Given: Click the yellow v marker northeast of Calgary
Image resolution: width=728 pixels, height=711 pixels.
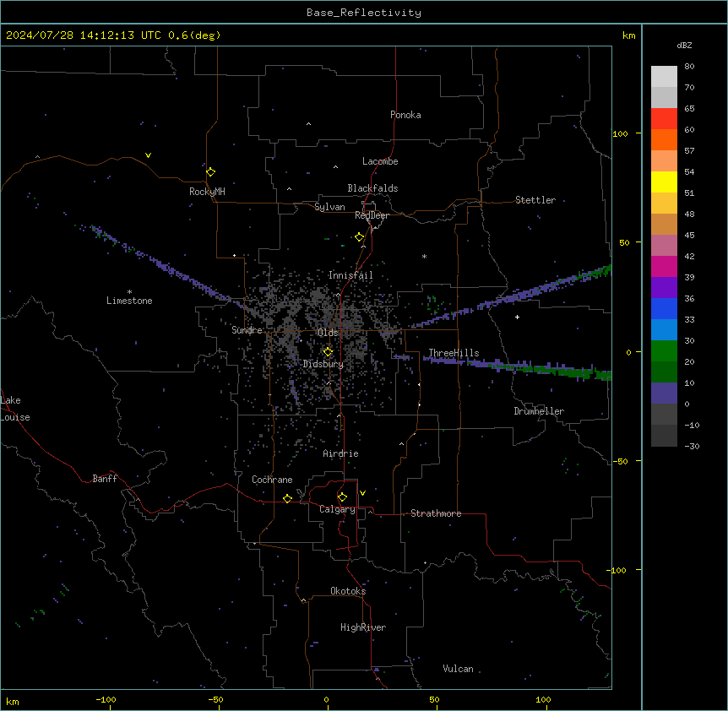Looking at the screenshot, I should 362,493.
